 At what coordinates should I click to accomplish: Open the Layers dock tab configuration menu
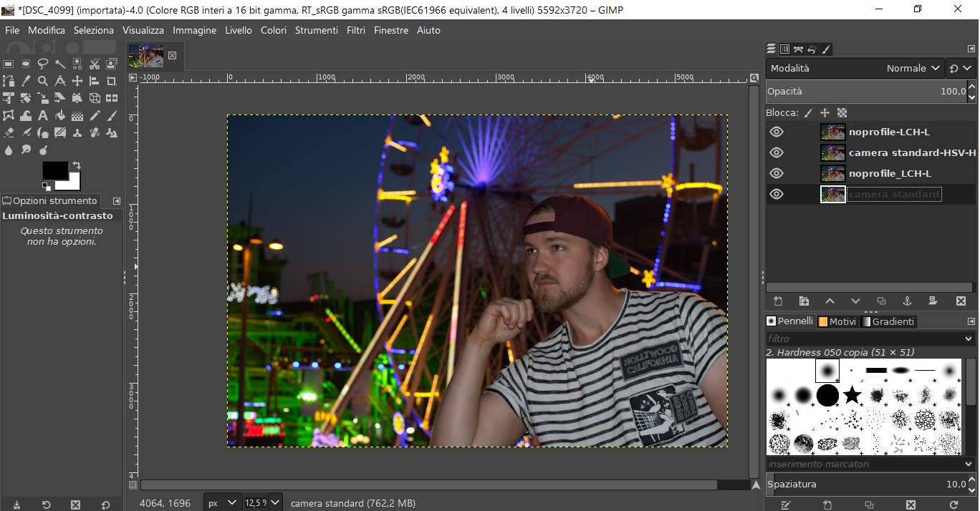tap(971, 49)
